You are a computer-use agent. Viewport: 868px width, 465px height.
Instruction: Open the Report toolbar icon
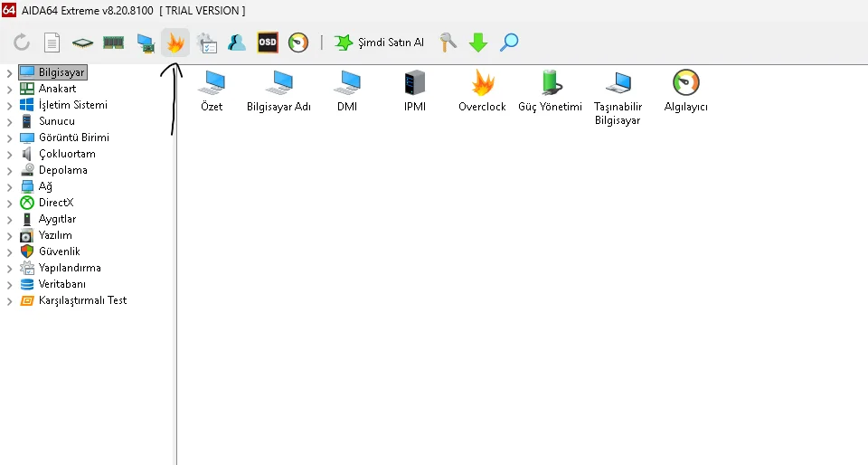tap(52, 43)
